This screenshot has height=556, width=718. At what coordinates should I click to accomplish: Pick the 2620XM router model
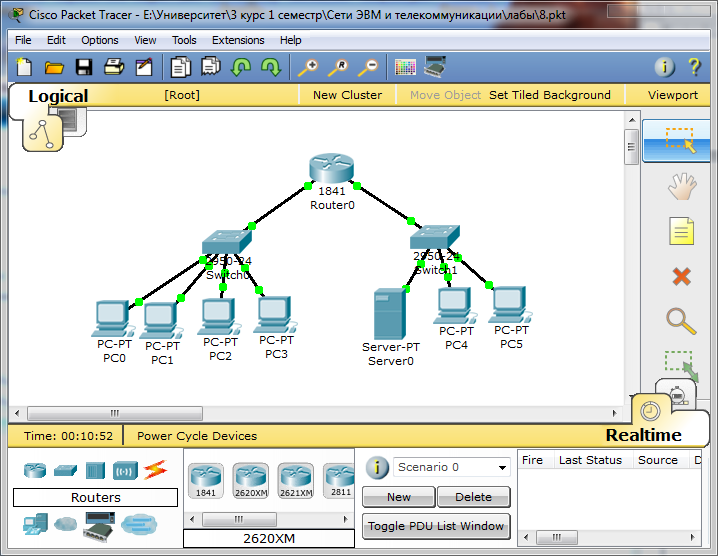click(251, 480)
